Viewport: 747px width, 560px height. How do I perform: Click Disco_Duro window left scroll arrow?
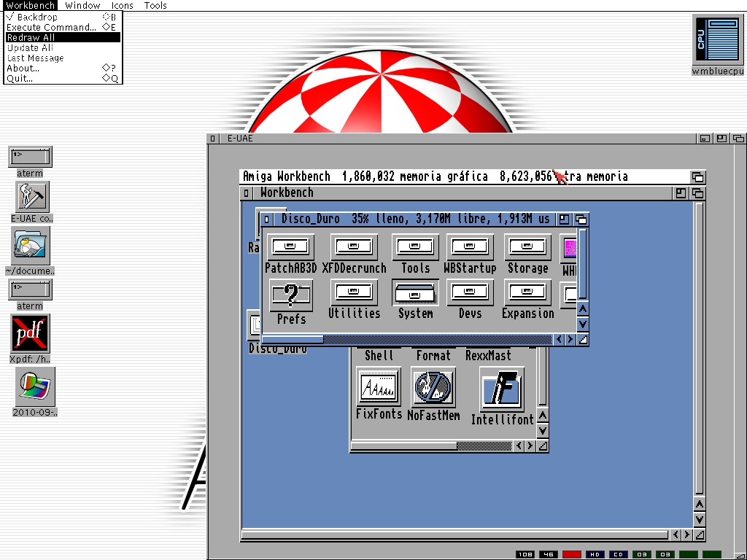tap(559, 340)
